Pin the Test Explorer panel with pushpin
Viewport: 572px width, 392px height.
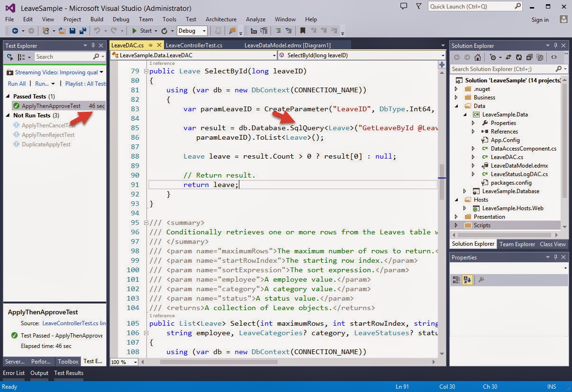coord(93,45)
